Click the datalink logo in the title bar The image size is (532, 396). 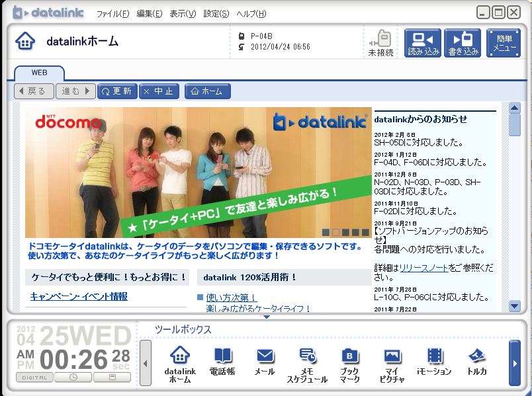pyautogui.click(x=48, y=13)
